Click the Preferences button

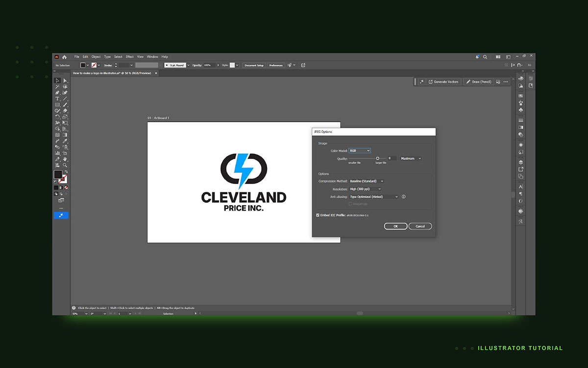(276, 65)
